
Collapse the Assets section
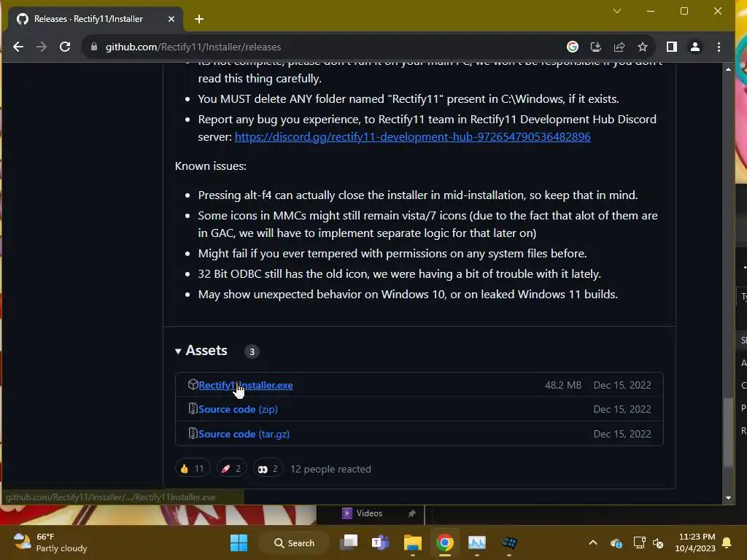[201, 351]
